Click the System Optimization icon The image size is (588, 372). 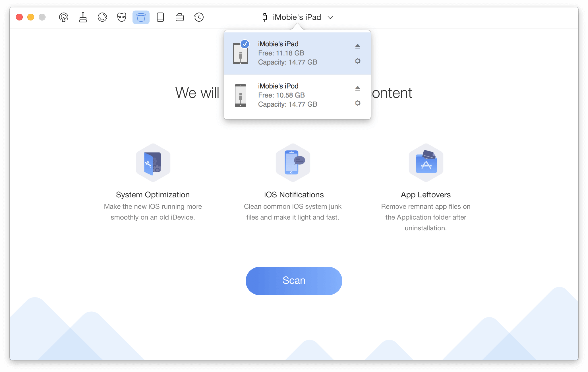[x=153, y=164]
